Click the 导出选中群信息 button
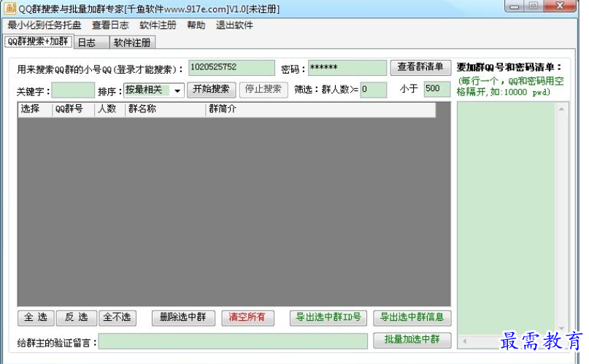The height and width of the screenshot is (364, 589). tap(412, 318)
